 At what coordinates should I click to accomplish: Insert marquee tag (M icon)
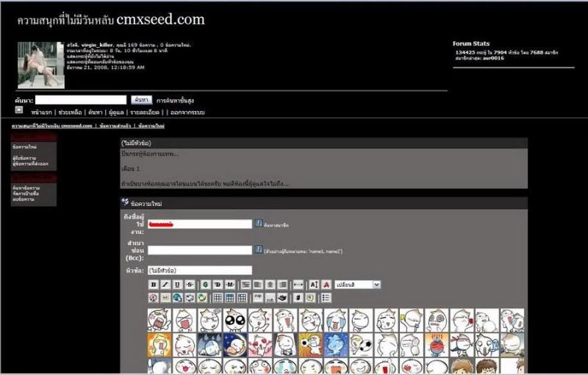[230, 285]
